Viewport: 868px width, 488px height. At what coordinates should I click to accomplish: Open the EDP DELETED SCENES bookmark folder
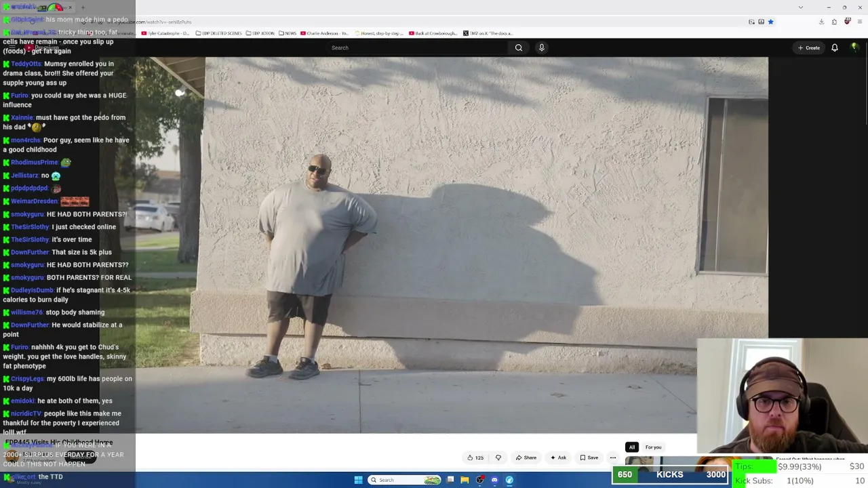[218, 33]
